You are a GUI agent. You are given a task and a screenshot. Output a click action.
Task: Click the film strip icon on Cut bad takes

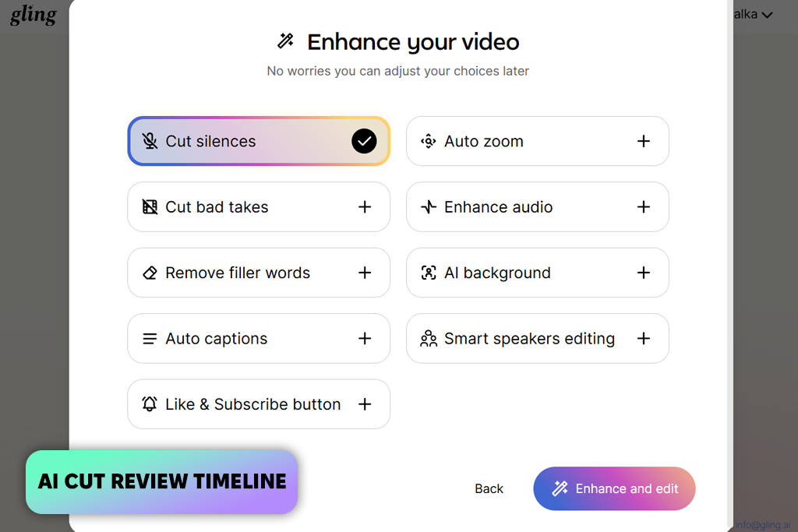pyautogui.click(x=150, y=207)
